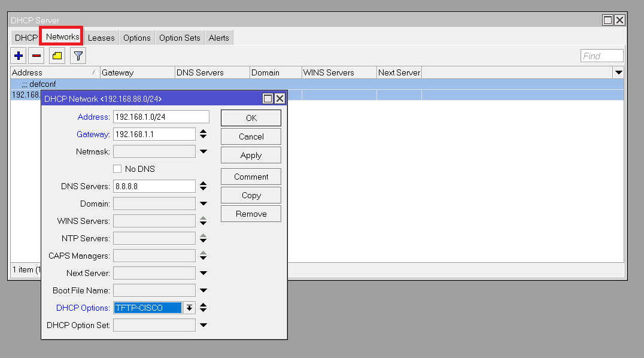The height and width of the screenshot is (358, 644).
Task: Click the Remove button
Action: (x=251, y=214)
